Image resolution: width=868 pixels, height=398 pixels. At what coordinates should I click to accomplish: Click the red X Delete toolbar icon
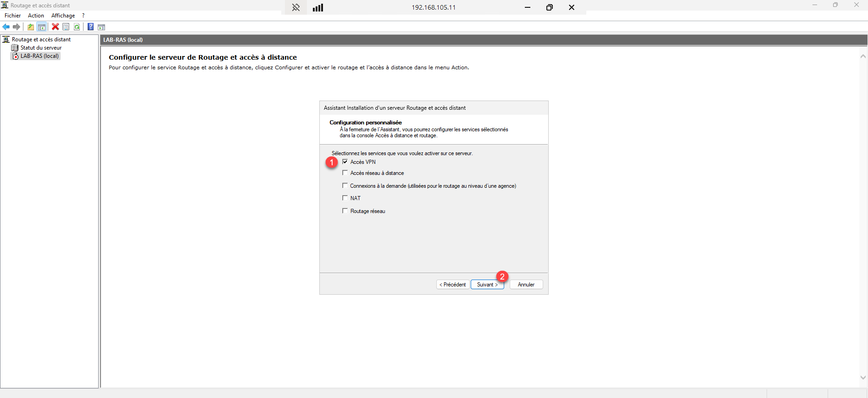point(55,27)
